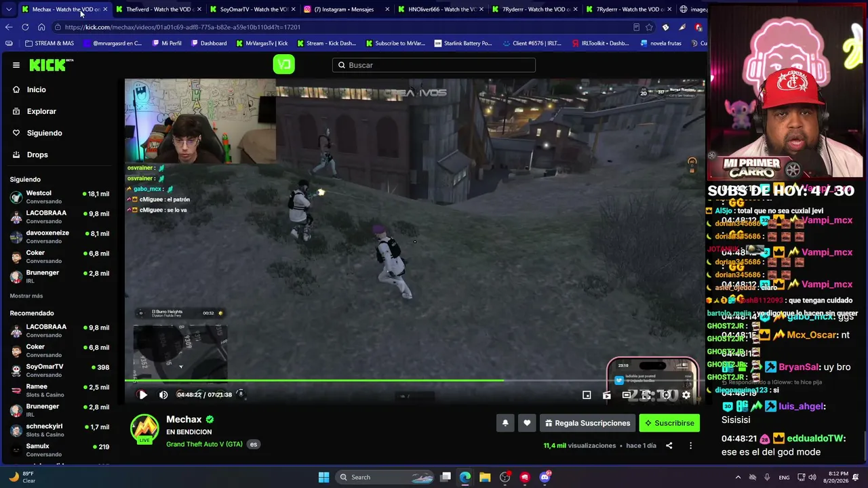Click the browser home button
This screenshot has width=868, height=488.
tap(41, 27)
